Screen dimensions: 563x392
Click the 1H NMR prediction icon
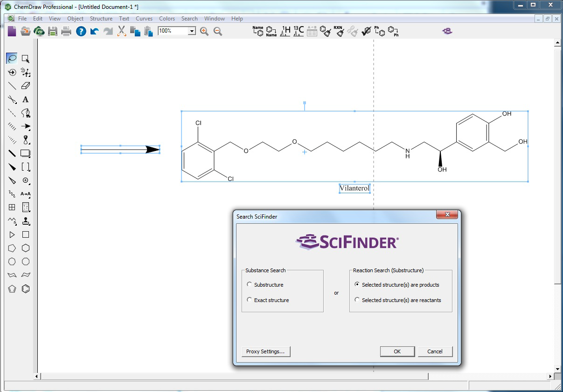(x=285, y=31)
